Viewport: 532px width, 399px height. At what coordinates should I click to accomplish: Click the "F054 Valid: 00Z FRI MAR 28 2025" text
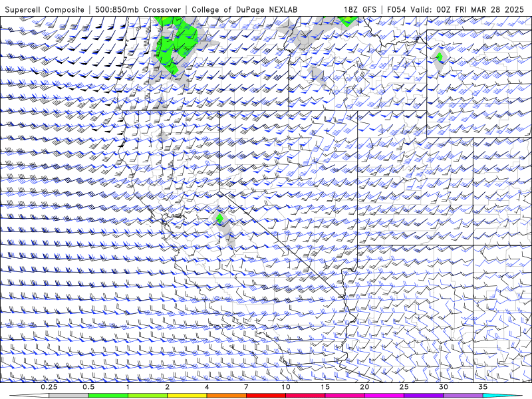pos(456,9)
